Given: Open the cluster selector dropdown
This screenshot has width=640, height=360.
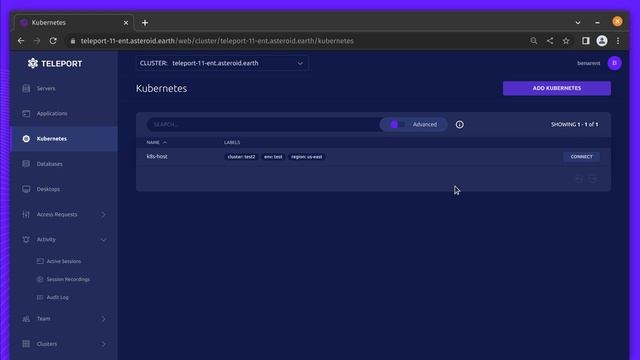Looking at the screenshot, I should tap(222, 63).
